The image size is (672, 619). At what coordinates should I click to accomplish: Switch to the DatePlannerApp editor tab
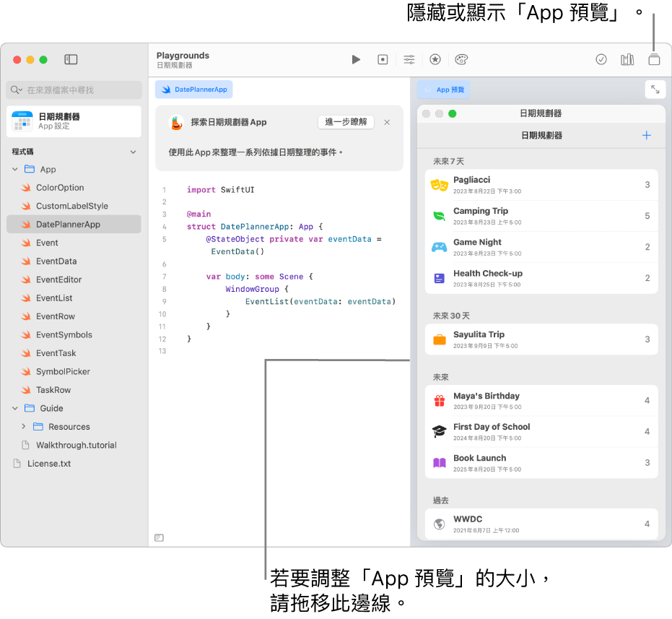pos(193,90)
